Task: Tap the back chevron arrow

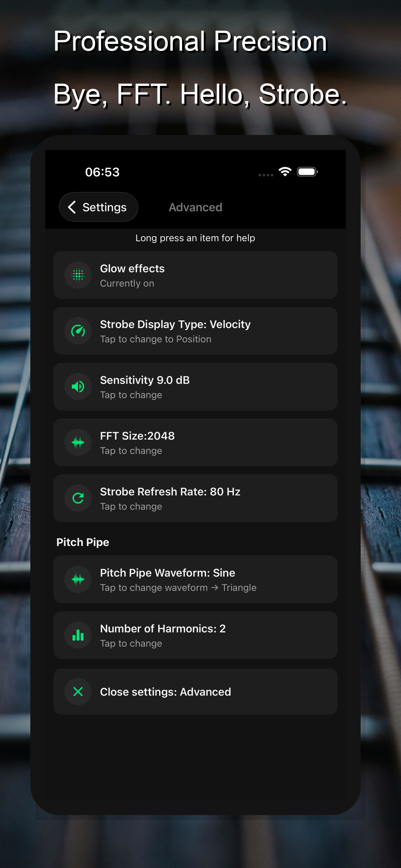Action: [x=72, y=207]
